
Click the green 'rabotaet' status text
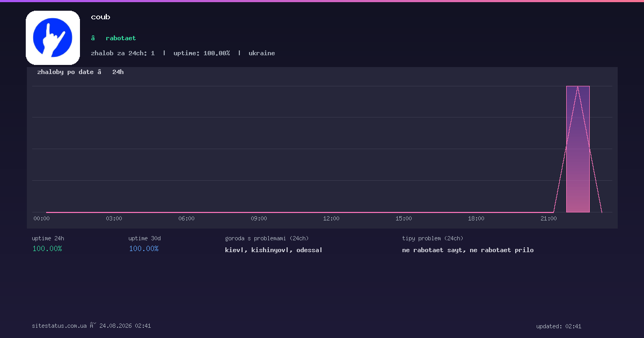pos(121,38)
